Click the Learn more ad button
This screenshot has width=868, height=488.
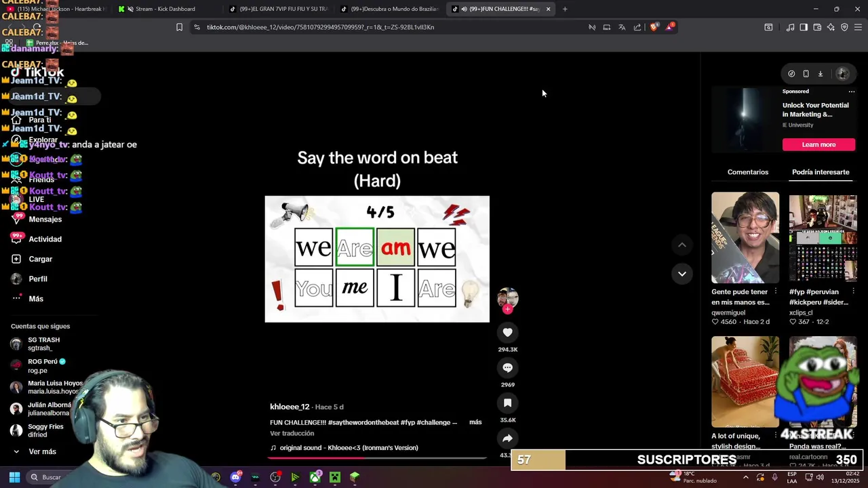818,144
